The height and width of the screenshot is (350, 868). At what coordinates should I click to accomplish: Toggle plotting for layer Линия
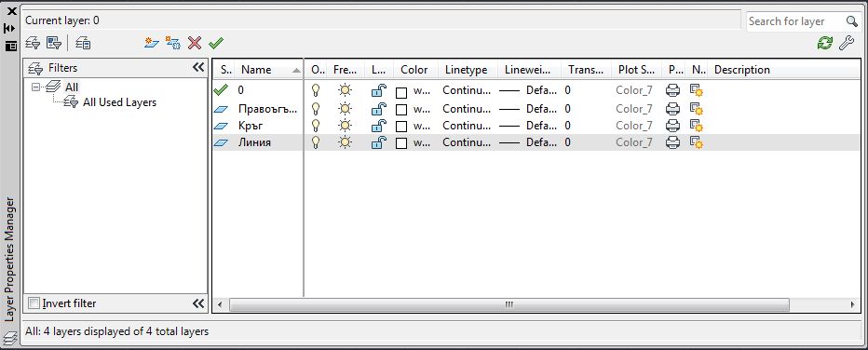(672, 142)
